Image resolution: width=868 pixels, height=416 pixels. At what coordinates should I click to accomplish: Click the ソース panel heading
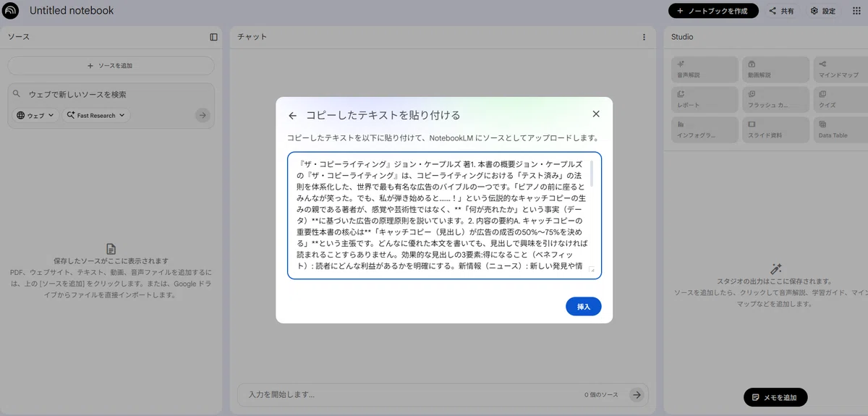(19, 37)
